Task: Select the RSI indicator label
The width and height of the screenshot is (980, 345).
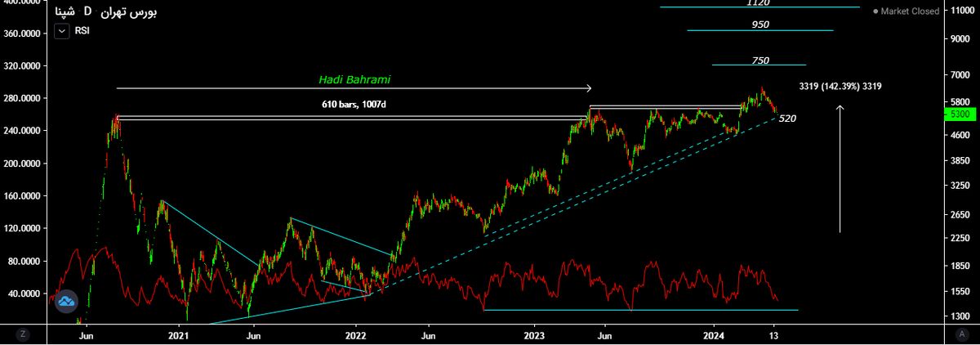Action: tap(82, 31)
